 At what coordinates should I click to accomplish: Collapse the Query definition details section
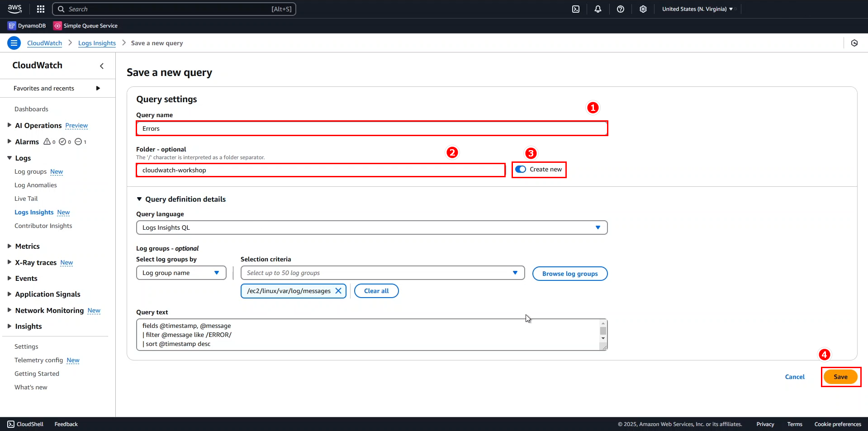coord(139,199)
